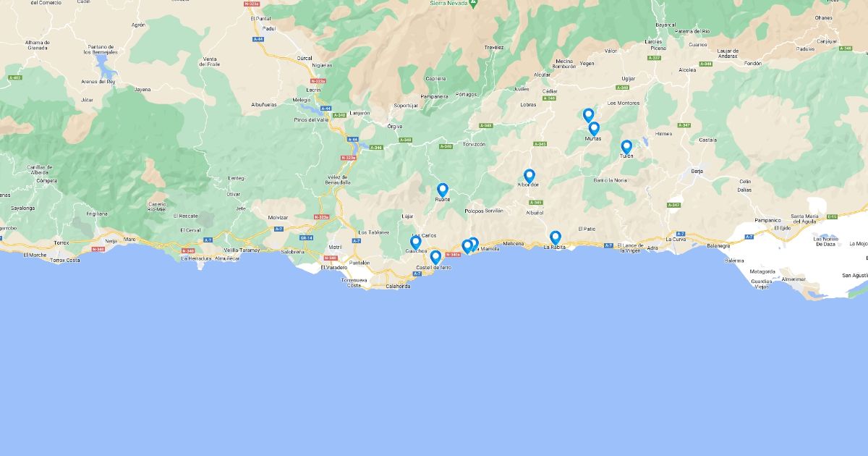Click the N-340a road shield
The height and width of the screenshot is (456, 868).
pyautogui.click(x=453, y=254)
